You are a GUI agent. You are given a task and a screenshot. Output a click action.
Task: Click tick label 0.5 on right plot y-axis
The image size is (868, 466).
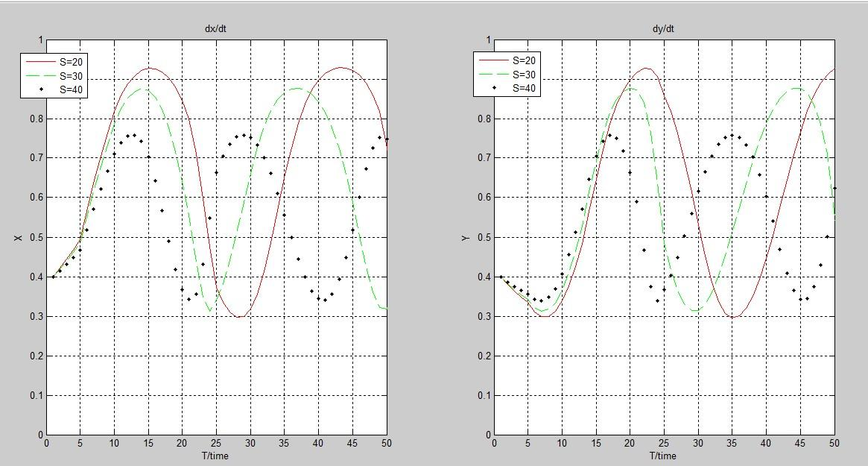point(484,237)
